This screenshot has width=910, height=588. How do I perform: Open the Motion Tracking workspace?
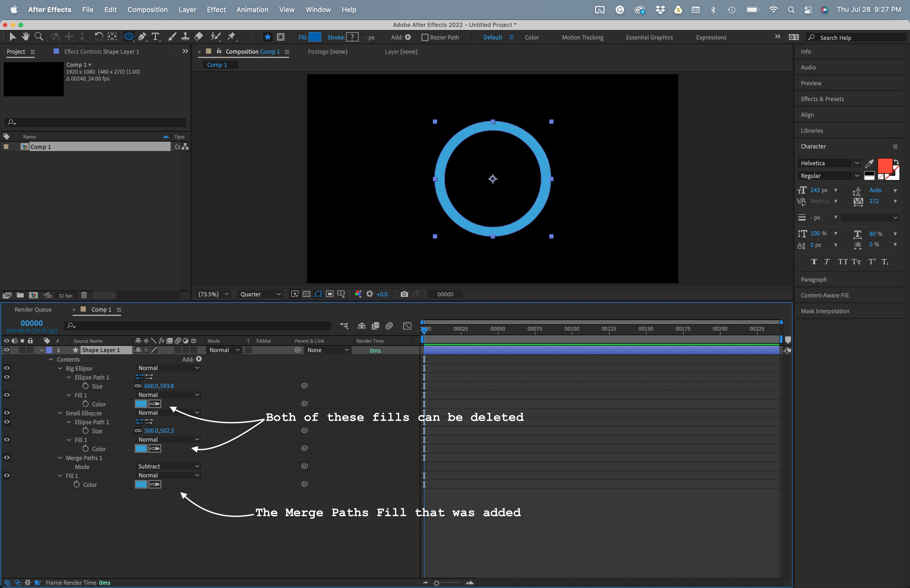(x=582, y=37)
